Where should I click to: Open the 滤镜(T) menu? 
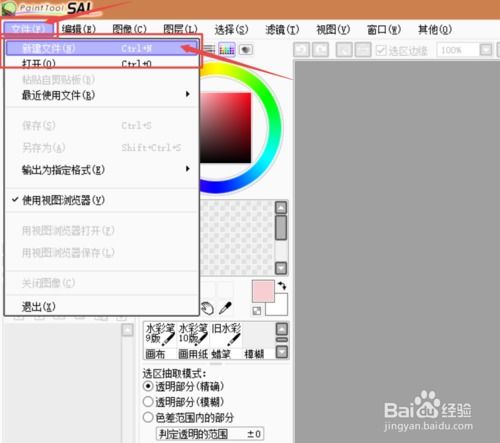(x=282, y=29)
